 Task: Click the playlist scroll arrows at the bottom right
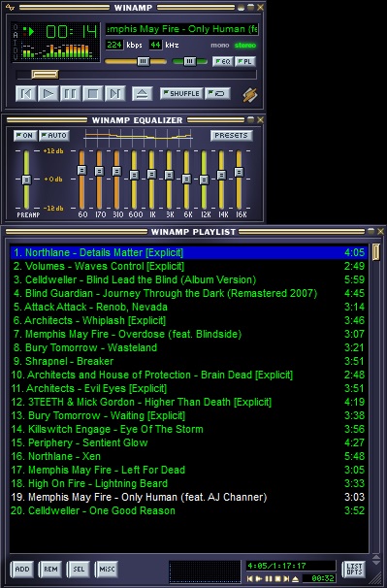tap(375, 560)
